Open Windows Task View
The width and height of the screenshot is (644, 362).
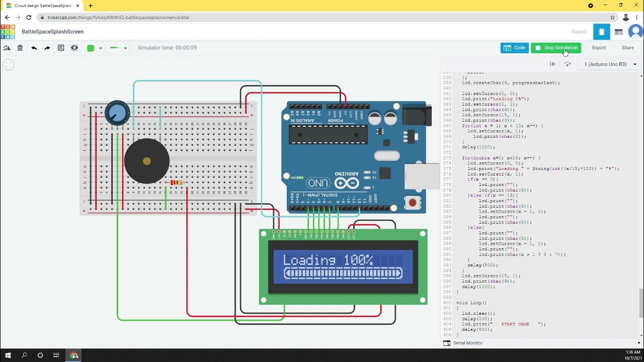point(56,355)
